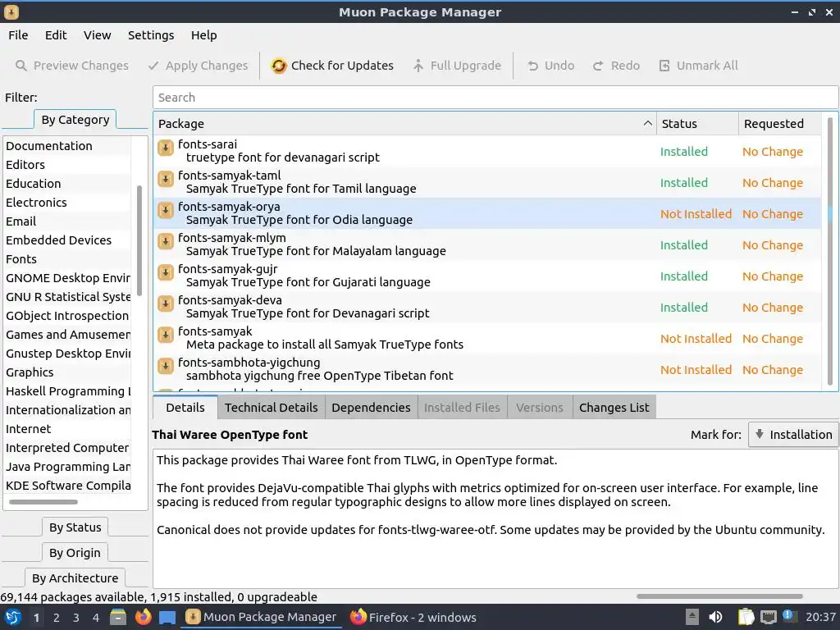This screenshot has height=630, width=840.
Task: Click the Unmark All icon
Action: (664, 66)
